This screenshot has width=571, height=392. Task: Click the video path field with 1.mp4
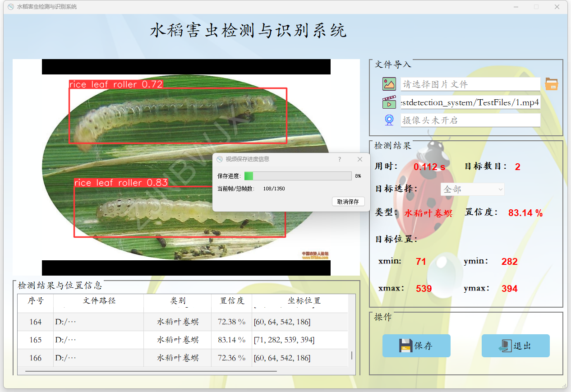coord(470,102)
